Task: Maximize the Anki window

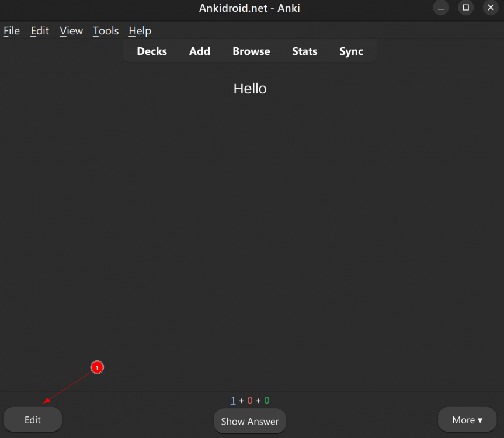Action: (x=465, y=8)
